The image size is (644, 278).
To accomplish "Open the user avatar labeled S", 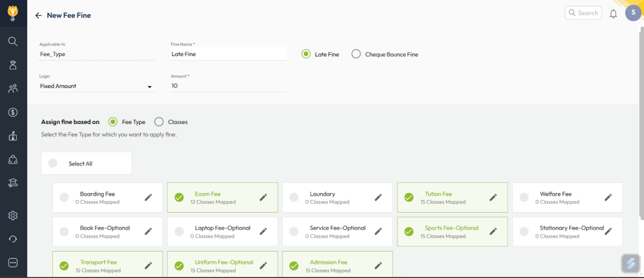I will coord(633,13).
